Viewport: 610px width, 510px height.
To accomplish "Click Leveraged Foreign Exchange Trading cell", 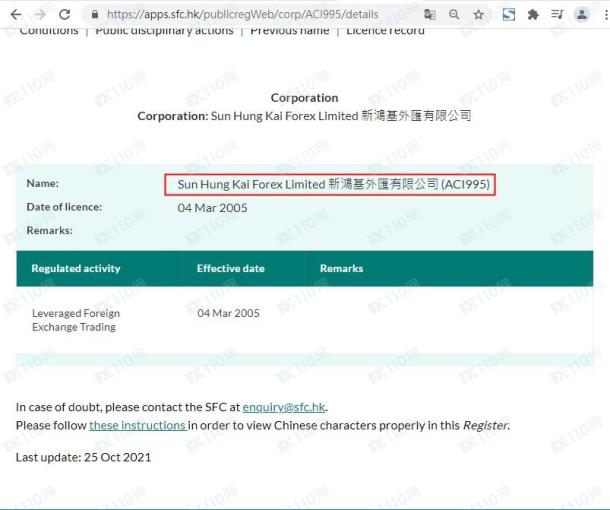I will [76, 320].
